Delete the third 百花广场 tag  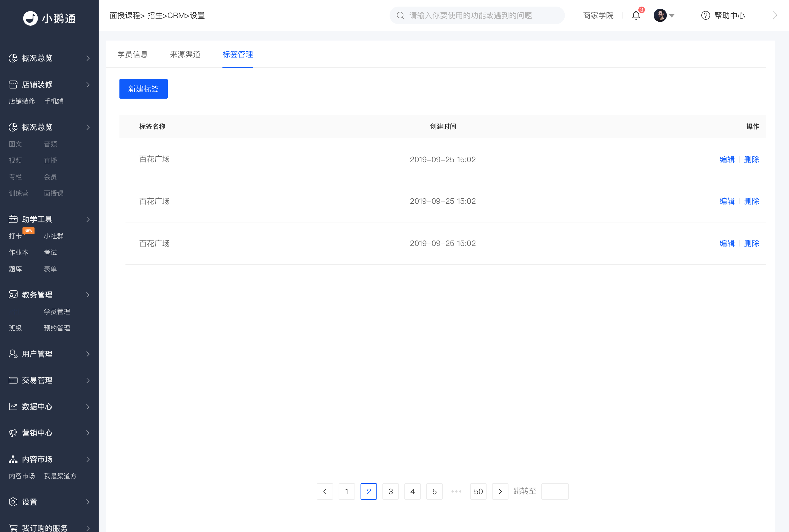coord(751,243)
